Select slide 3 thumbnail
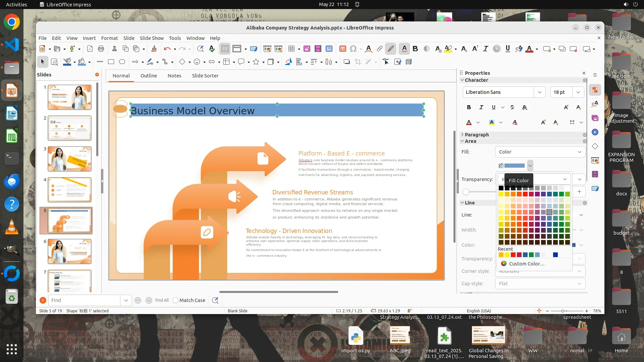Image resolution: width=644 pixels, height=362 pixels. [69, 159]
